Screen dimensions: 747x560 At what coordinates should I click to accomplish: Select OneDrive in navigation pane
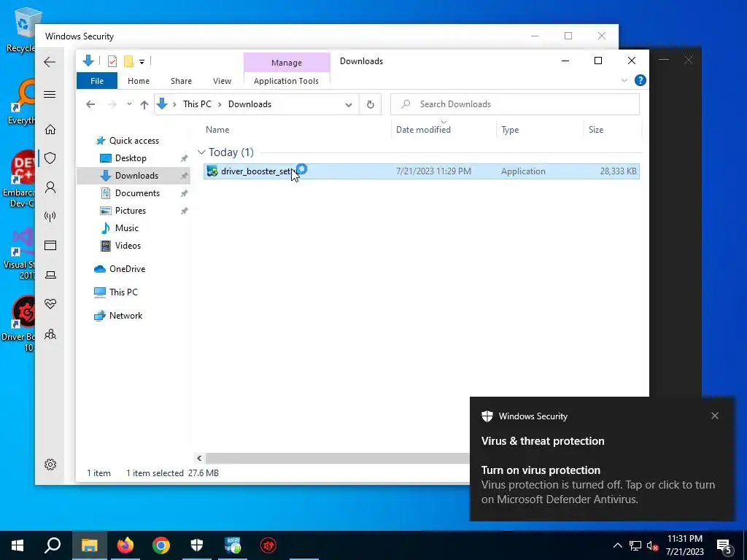[127, 269]
